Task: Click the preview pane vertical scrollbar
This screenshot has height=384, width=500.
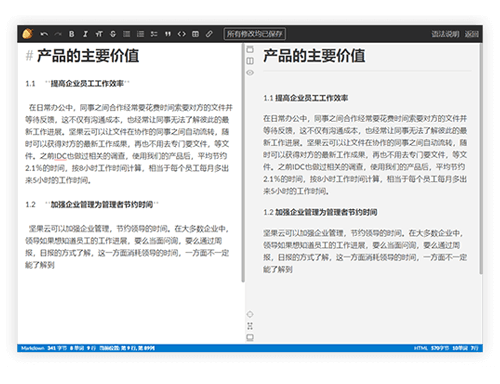Action: click(x=481, y=159)
